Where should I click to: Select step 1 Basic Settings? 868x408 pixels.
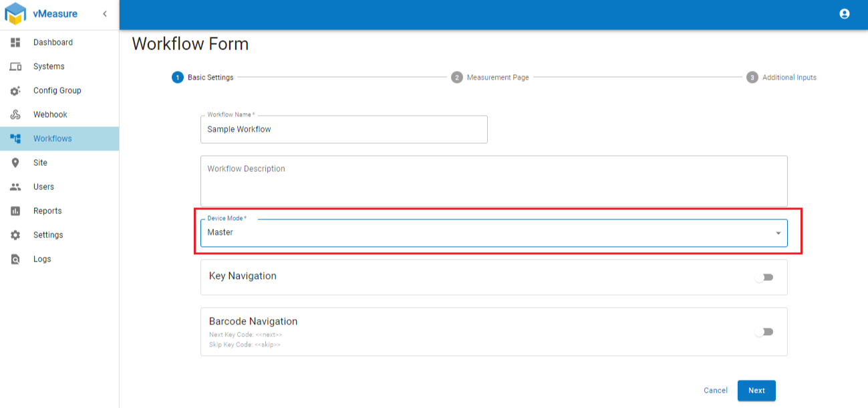(203, 78)
